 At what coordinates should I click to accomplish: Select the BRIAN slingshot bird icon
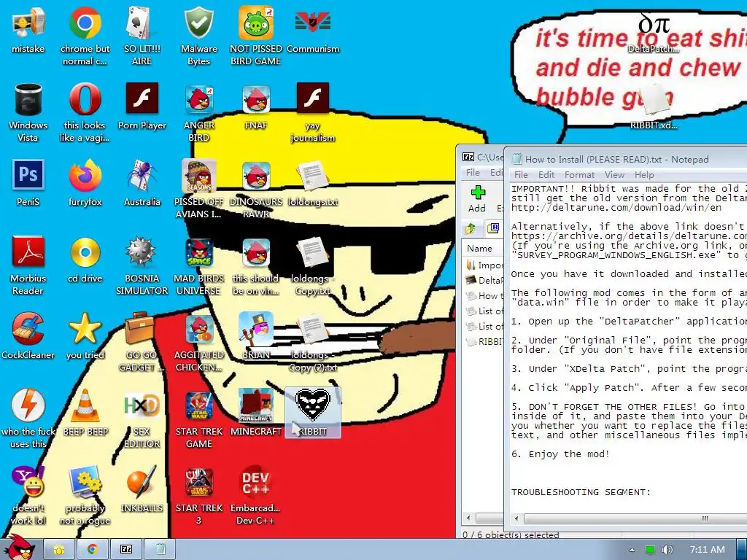pyautogui.click(x=256, y=336)
